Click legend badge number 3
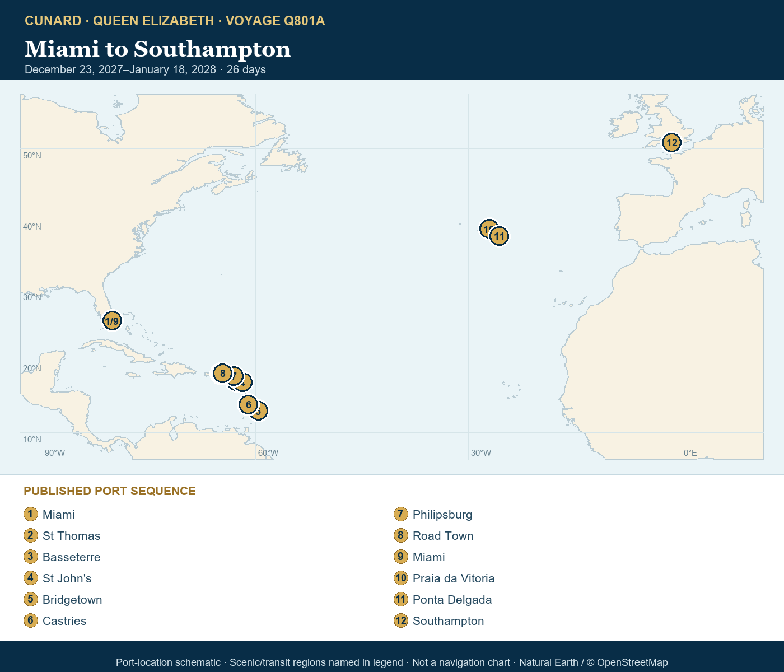Image resolution: width=784 pixels, height=672 pixels. (31, 557)
